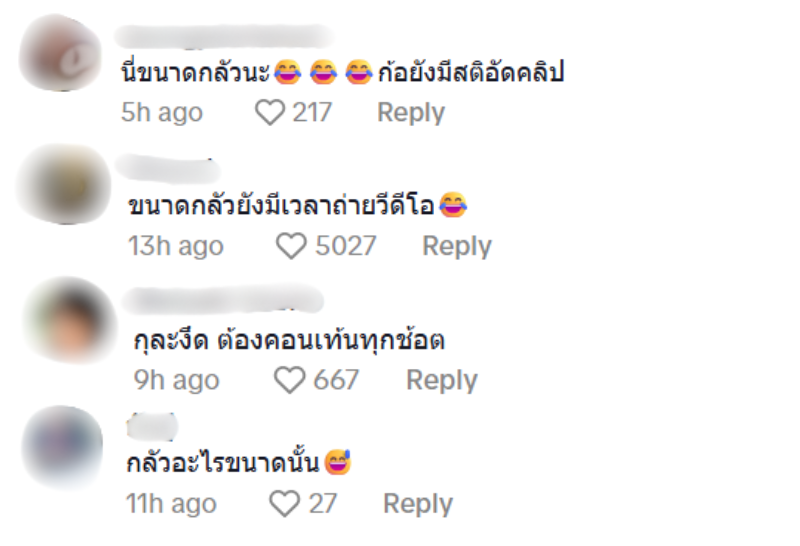
Task: Click the 5027 like count
Action: coord(345,246)
